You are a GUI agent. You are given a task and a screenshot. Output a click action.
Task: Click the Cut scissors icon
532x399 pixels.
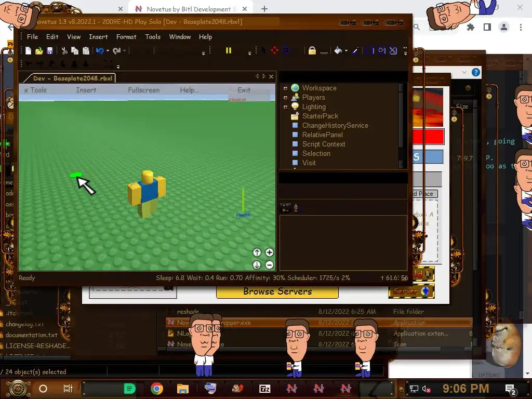tap(64, 51)
